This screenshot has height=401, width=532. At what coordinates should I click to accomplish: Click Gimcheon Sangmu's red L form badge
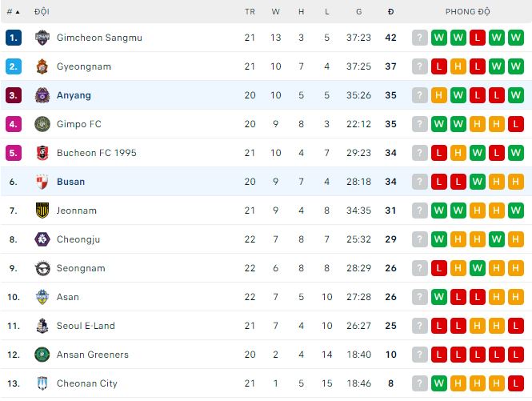(x=478, y=38)
